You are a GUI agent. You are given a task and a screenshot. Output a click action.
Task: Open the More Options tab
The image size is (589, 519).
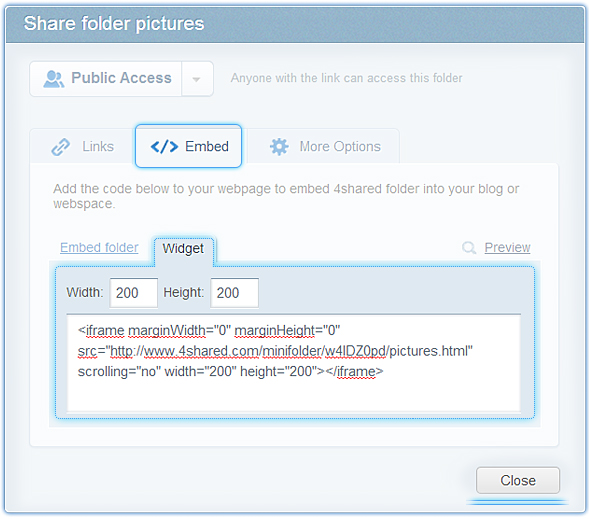pyautogui.click(x=323, y=146)
